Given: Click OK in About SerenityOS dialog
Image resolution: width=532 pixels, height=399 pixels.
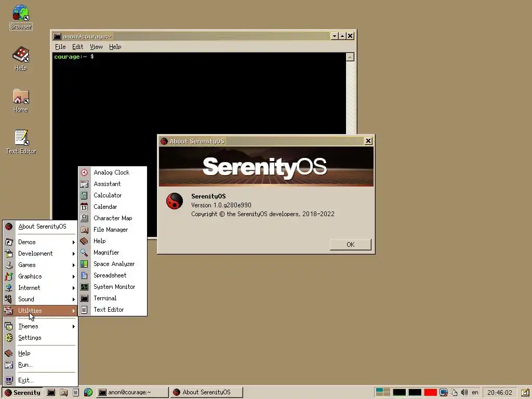Looking at the screenshot, I should (351, 245).
